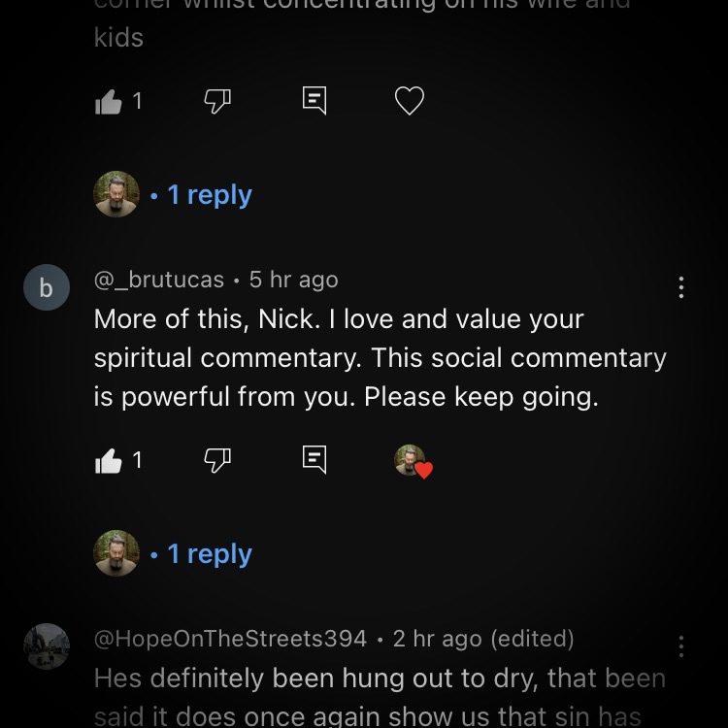Tap the @_brutucas username

[159, 280]
